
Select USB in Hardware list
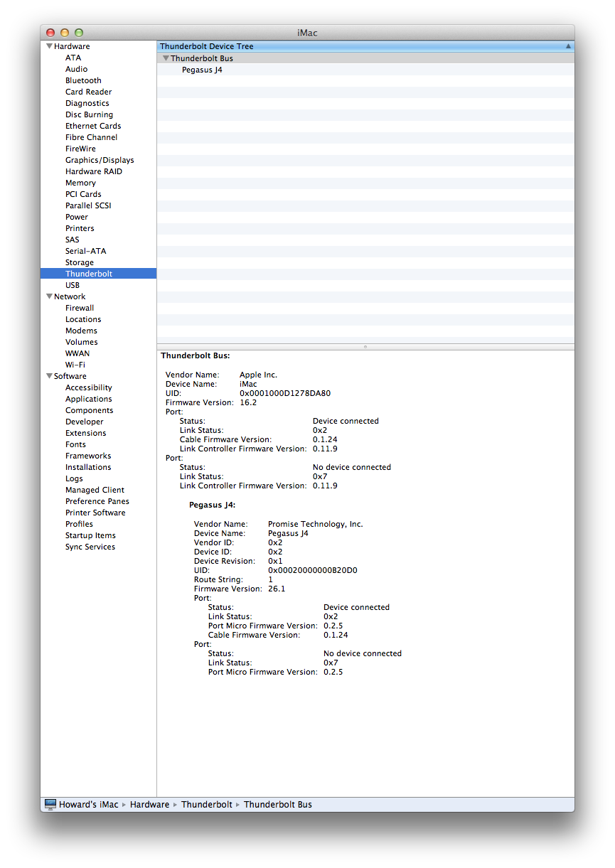tap(73, 285)
